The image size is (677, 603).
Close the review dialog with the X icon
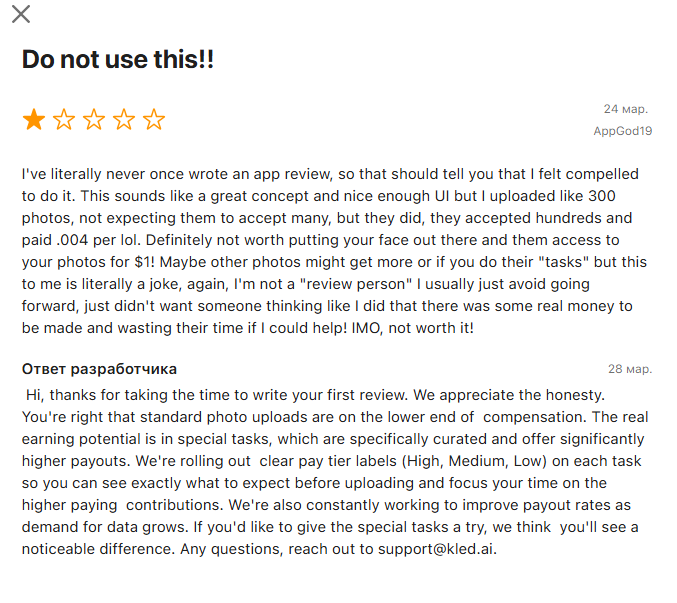(x=21, y=14)
